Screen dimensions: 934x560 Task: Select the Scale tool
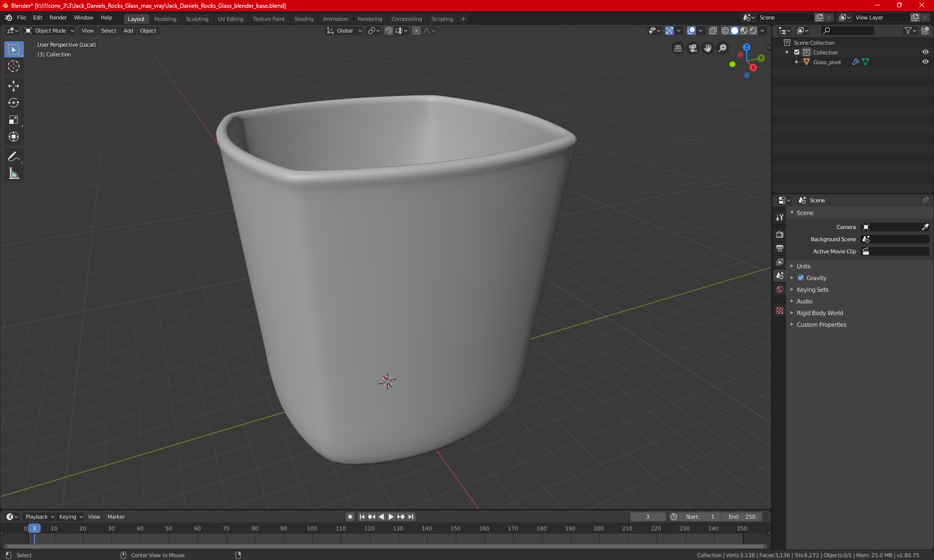tap(14, 120)
